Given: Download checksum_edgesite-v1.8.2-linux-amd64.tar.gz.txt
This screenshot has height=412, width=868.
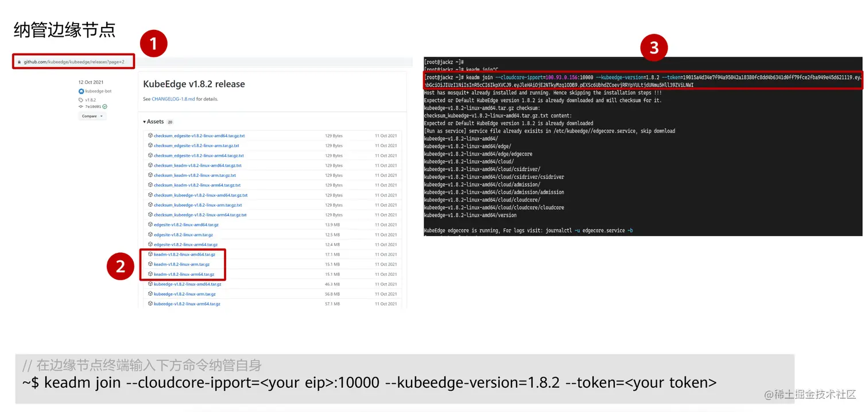Looking at the screenshot, I should point(199,136).
